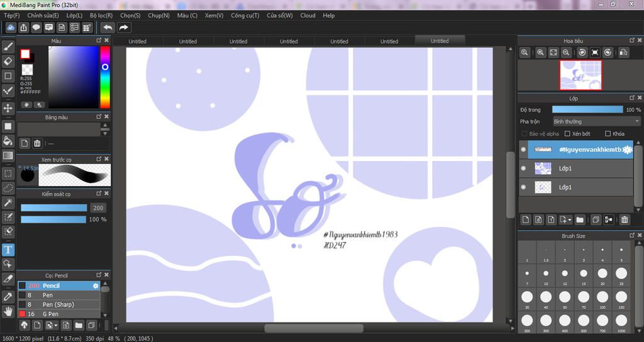Toggle visibility of the middle Lớp1 layer
The height and width of the screenshot is (342, 644).
[523, 168]
